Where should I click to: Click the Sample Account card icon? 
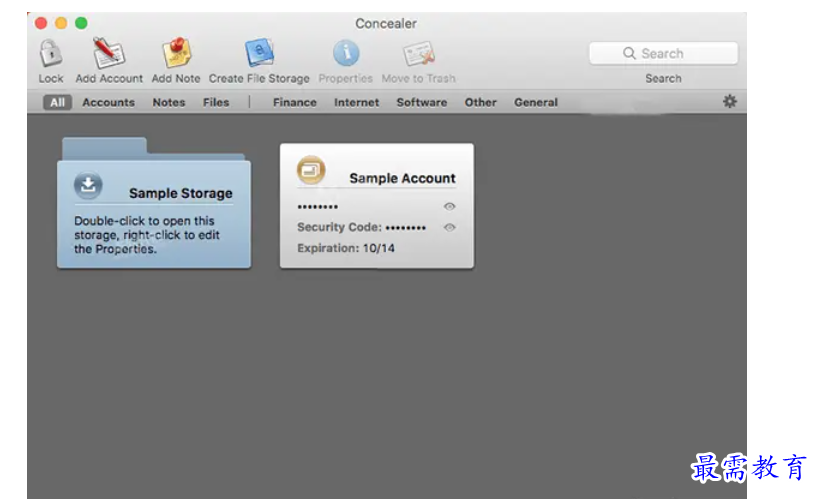[x=311, y=170]
